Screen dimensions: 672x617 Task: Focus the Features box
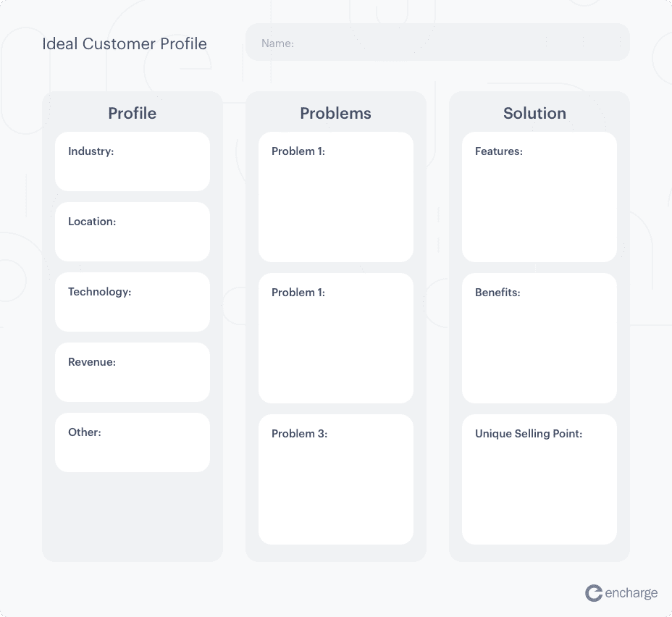coord(539,197)
